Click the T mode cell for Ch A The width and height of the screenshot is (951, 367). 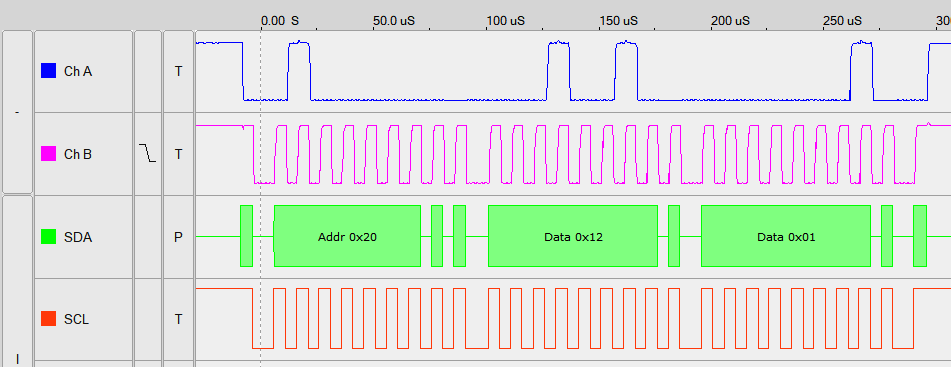(x=178, y=72)
